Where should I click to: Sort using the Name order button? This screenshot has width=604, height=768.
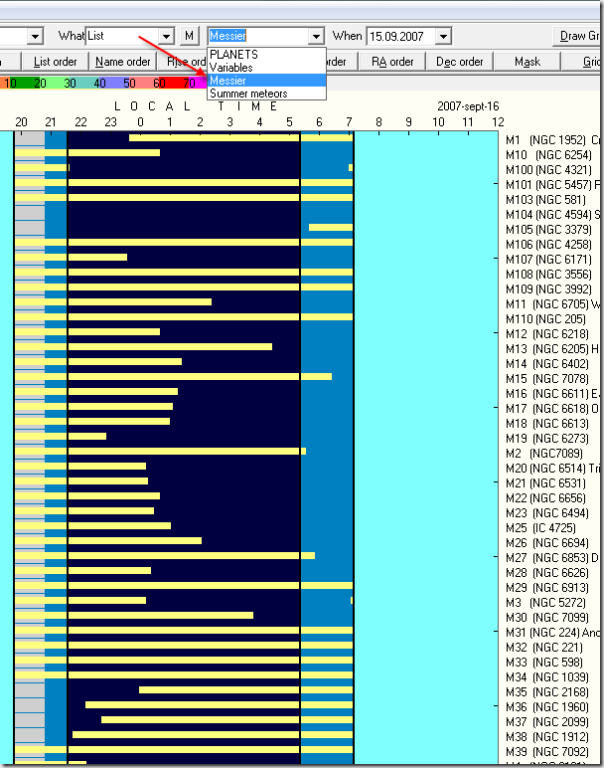click(x=123, y=61)
